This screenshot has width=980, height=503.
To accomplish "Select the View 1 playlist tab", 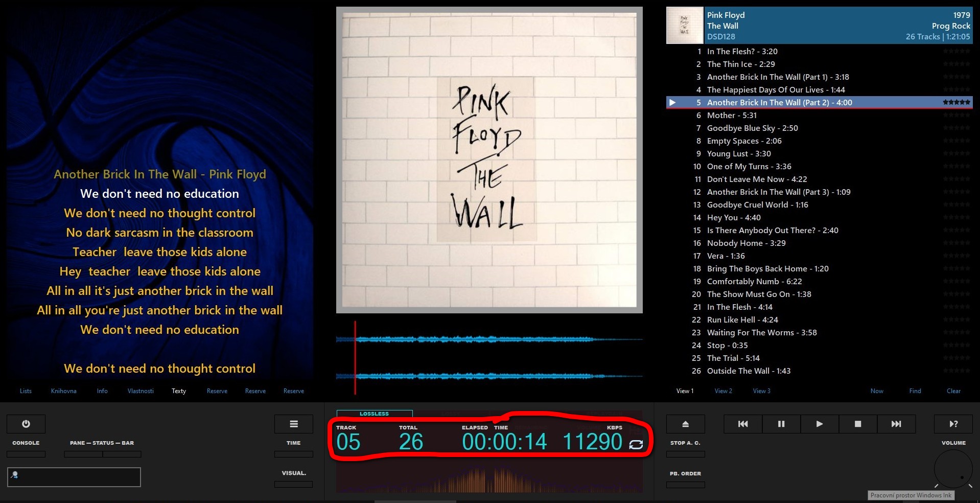I will tap(685, 391).
